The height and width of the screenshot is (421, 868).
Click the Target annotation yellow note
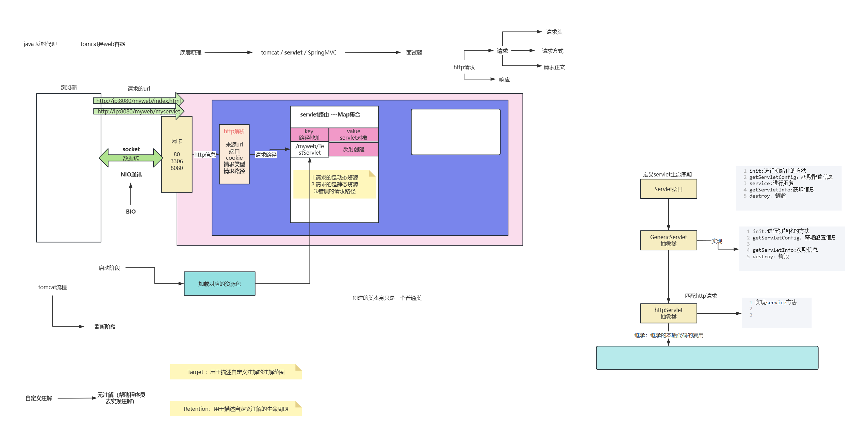point(236,372)
